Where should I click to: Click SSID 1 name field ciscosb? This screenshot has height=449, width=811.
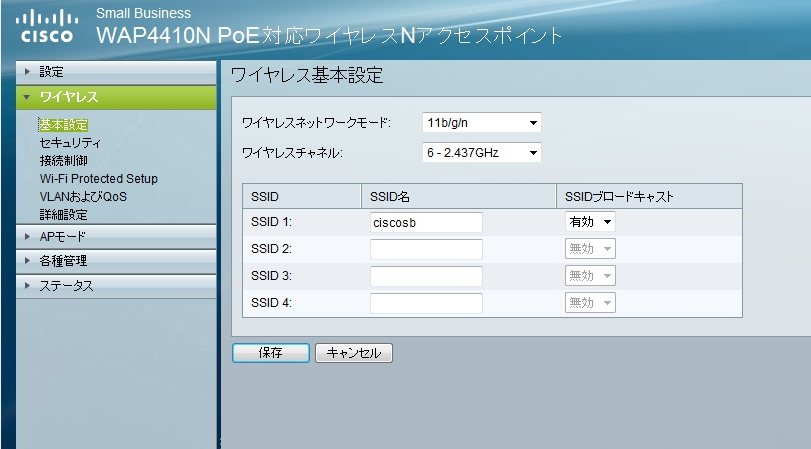(x=426, y=222)
